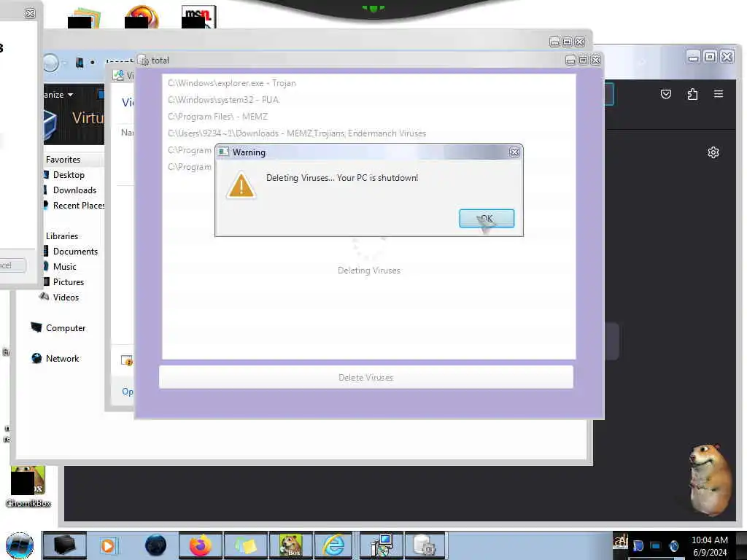Open Videos library in Explorer
Screen dimensions: 747x560
pyautogui.click(x=66, y=297)
